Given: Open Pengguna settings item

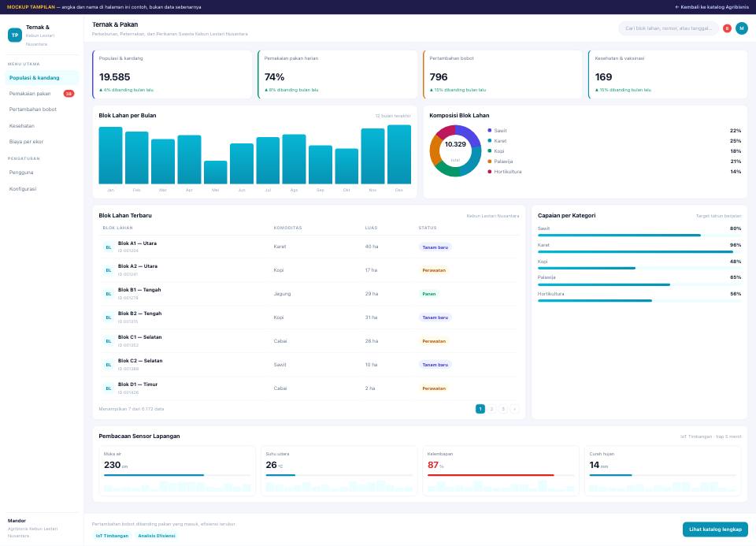Looking at the screenshot, I should (42, 173).
